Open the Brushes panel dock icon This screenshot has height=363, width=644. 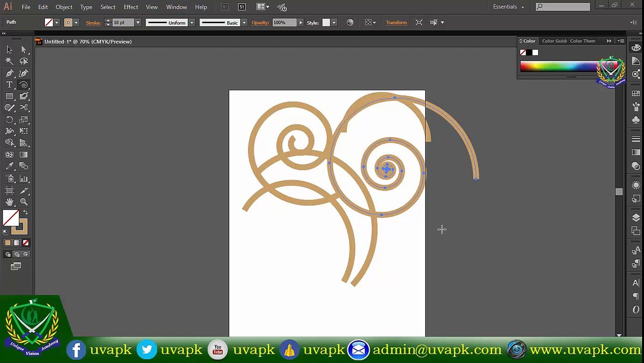(636, 106)
